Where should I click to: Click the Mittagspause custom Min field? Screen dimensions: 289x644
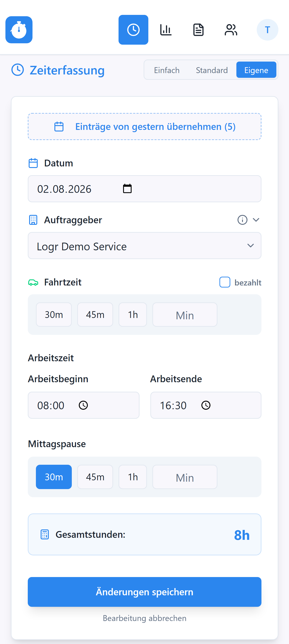(185, 477)
